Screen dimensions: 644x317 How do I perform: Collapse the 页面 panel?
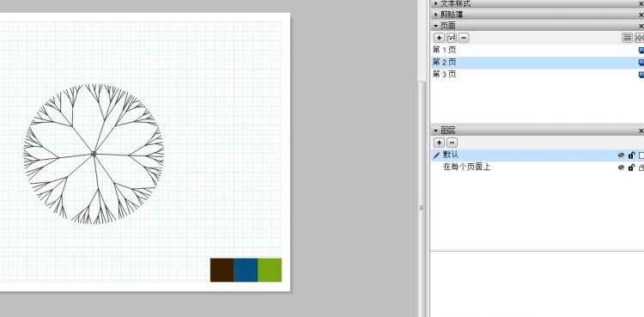click(435, 26)
